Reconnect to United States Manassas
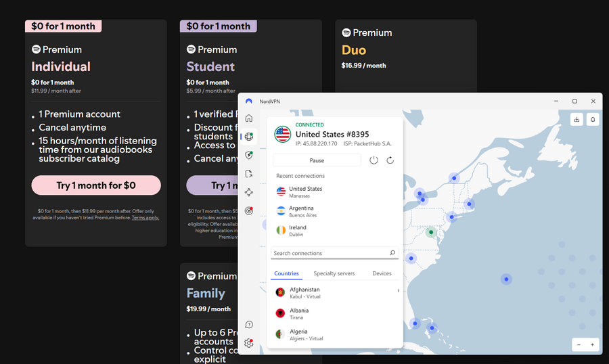 tap(334, 192)
